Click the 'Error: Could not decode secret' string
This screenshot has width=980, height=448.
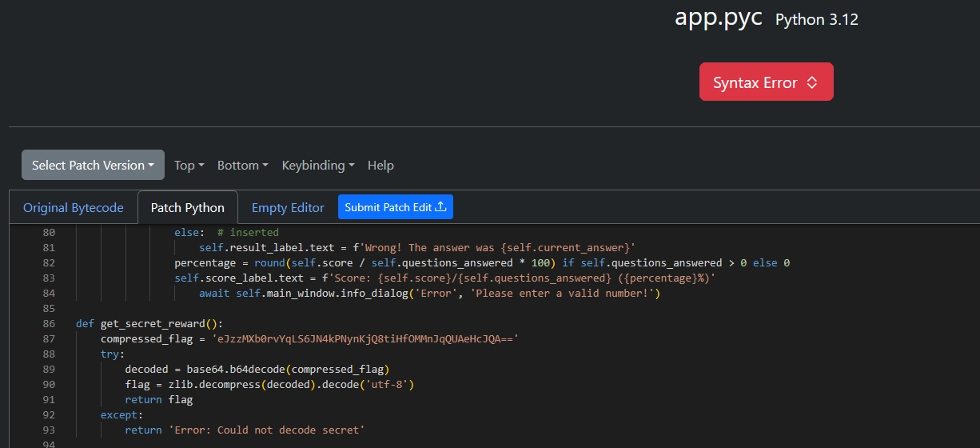[266, 430]
